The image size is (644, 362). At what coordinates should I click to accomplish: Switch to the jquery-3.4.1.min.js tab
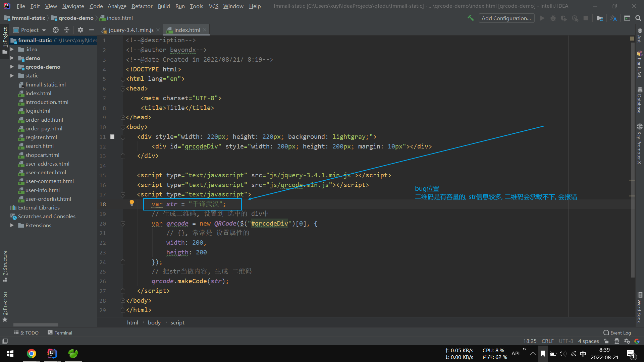tap(131, 30)
